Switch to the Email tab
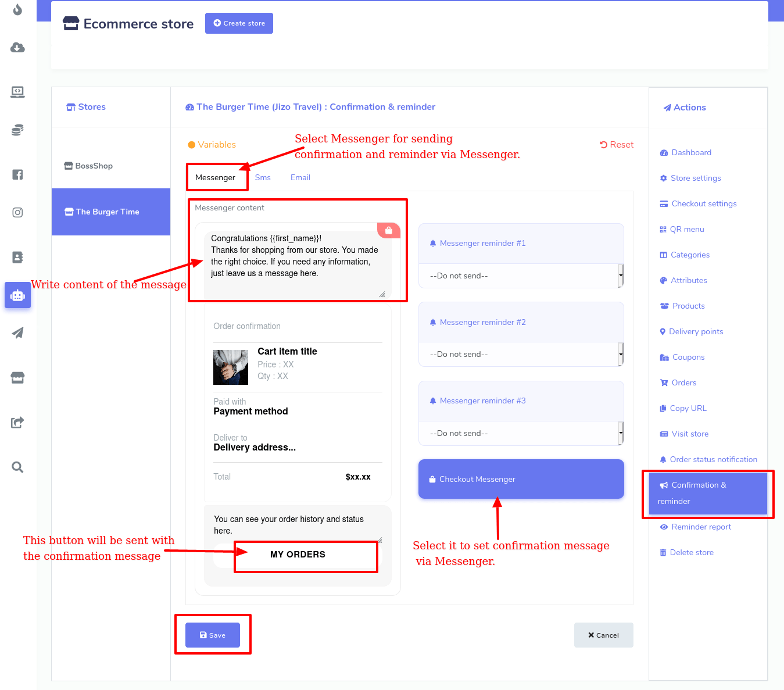784x690 pixels. 300,177
